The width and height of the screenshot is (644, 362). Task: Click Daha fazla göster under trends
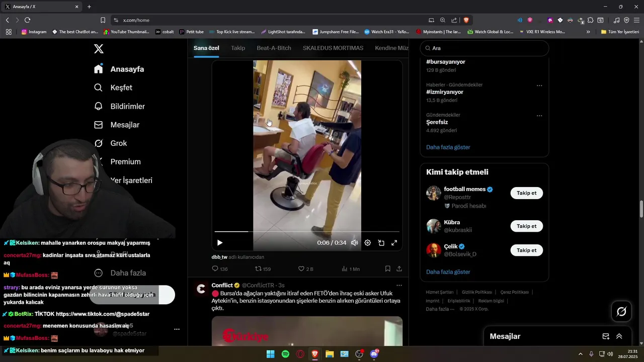coord(448,147)
